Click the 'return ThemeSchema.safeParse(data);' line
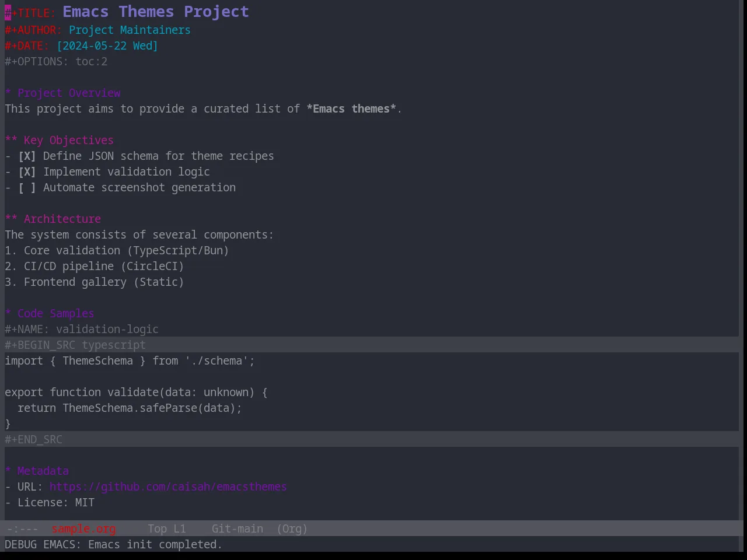 (x=130, y=408)
